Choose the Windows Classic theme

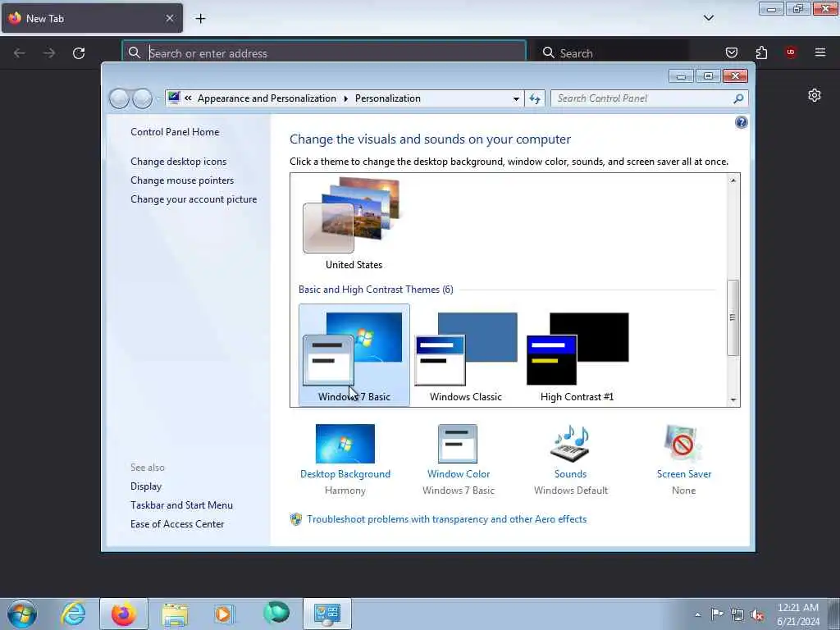click(466, 354)
